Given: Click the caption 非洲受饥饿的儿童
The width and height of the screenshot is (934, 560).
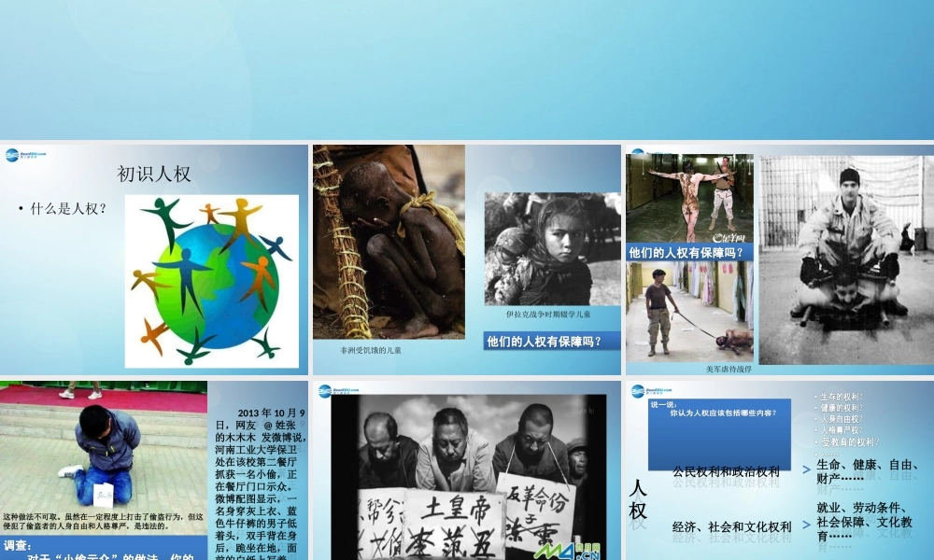Looking at the screenshot, I should [371, 351].
